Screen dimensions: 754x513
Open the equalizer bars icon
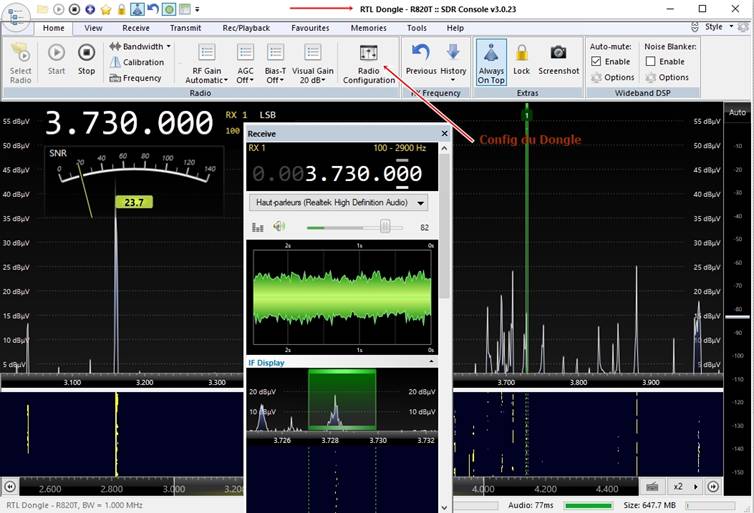tap(258, 227)
